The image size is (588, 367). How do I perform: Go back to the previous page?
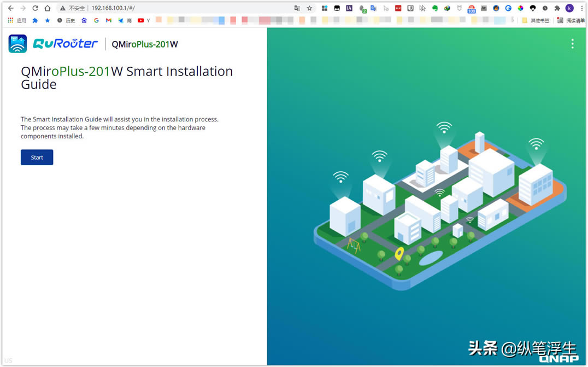(10, 8)
